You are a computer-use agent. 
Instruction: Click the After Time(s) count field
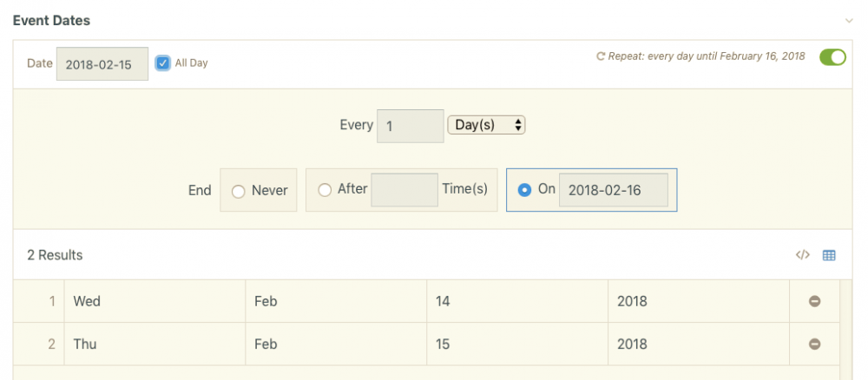[404, 190]
